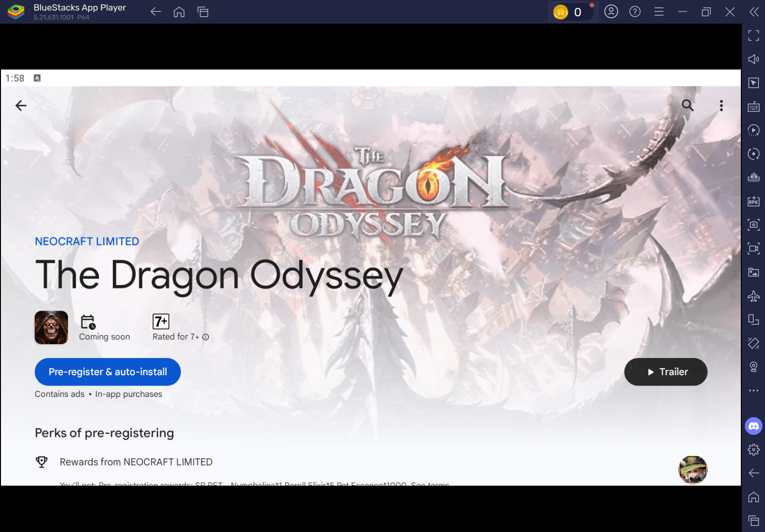
Task: Click the Contains ads text
Action: point(60,394)
